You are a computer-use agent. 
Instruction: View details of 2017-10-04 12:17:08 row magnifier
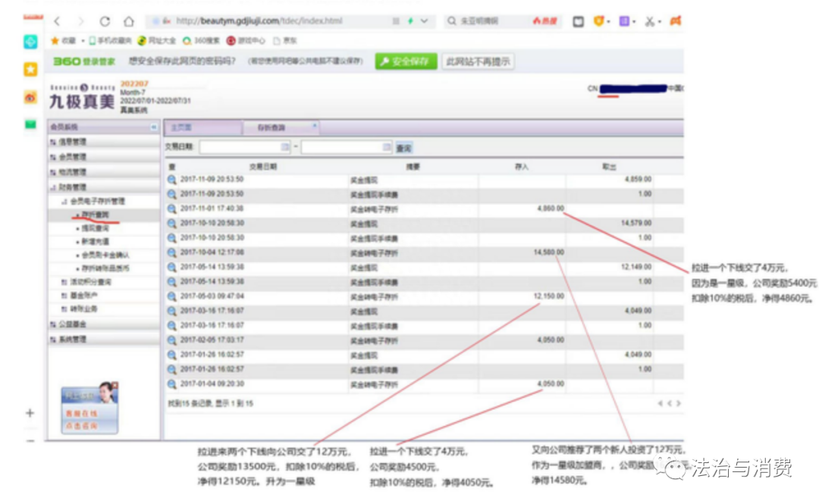[x=172, y=253]
